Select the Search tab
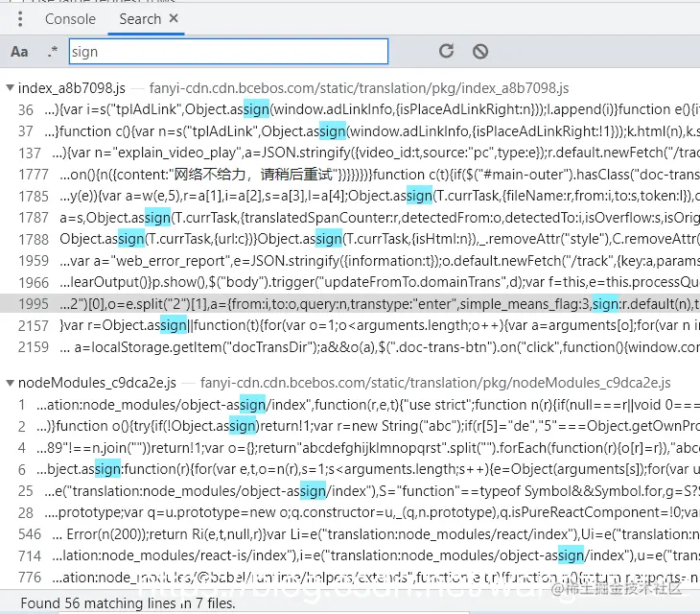Screen dimensions: 700x614 [x=140, y=19]
